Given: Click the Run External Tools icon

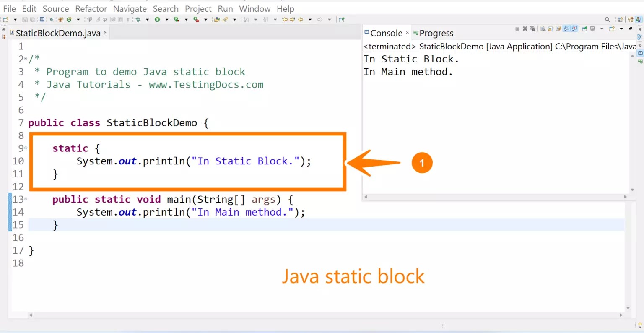Looking at the screenshot, I should click(x=196, y=19).
